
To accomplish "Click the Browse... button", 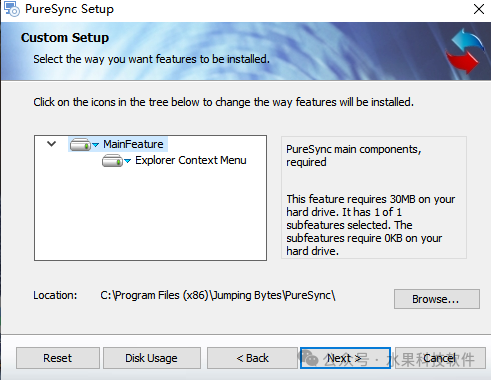I will [x=437, y=299].
